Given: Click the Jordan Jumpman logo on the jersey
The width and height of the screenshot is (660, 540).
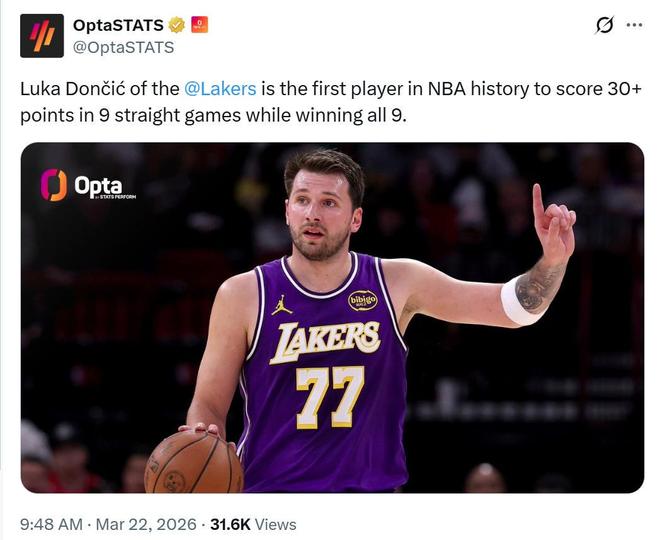Looking at the screenshot, I should pyautogui.click(x=282, y=305).
